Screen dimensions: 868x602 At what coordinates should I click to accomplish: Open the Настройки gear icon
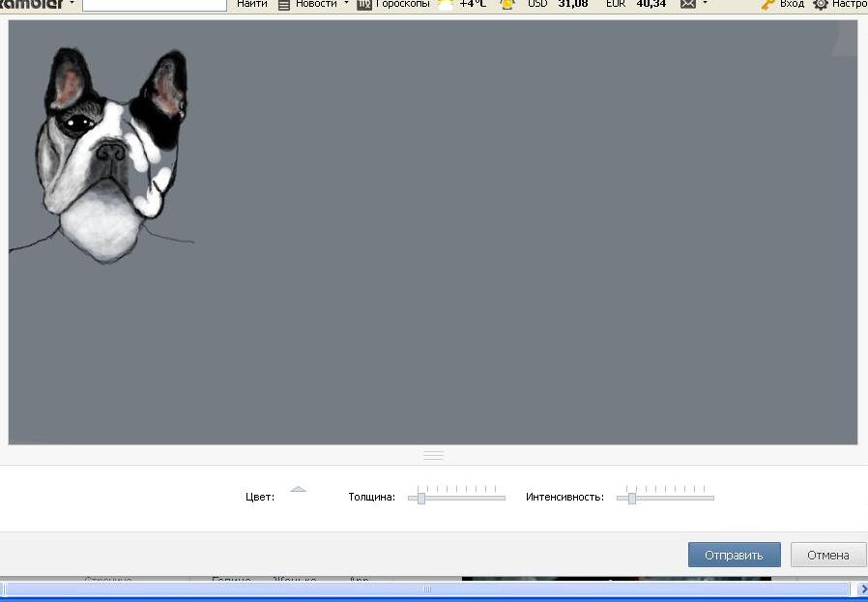tap(821, 5)
